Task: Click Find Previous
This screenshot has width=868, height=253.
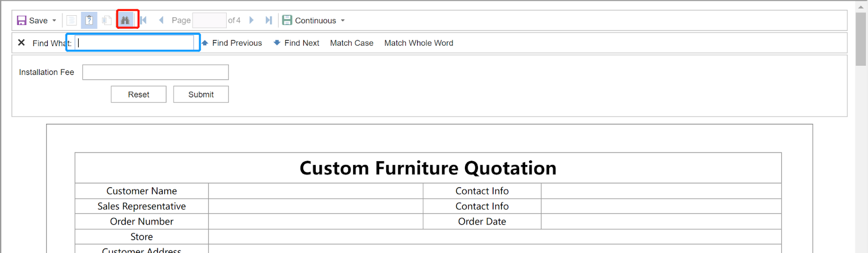Action: 232,43
